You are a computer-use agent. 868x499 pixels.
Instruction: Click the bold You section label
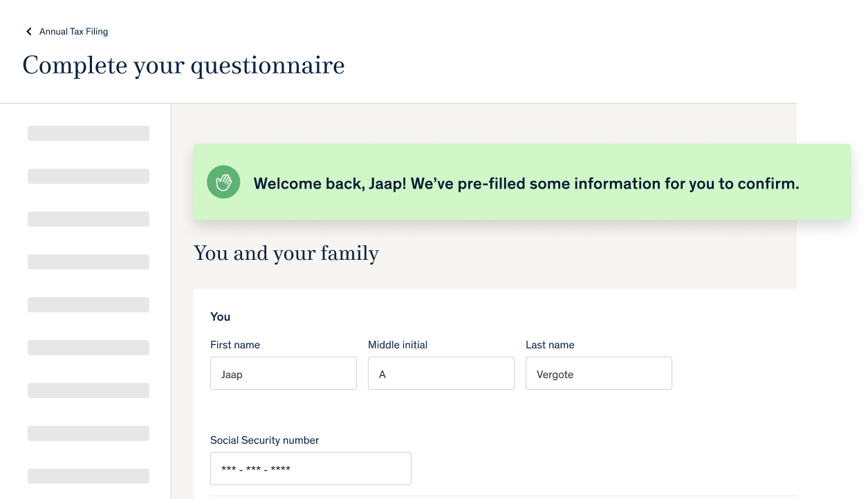coord(220,317)
